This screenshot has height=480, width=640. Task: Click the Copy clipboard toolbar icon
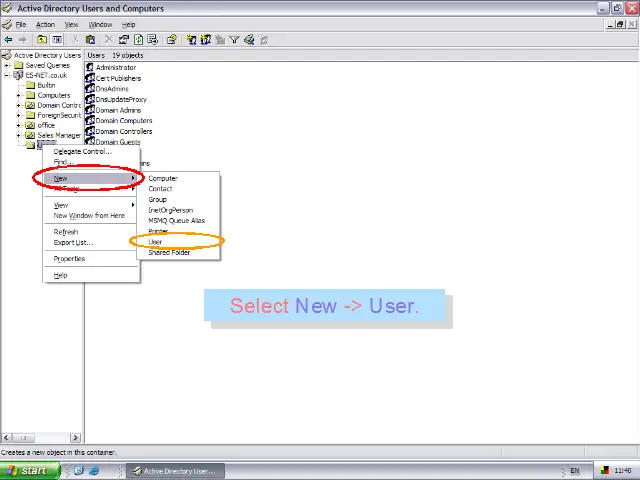[x=90, y=40]
